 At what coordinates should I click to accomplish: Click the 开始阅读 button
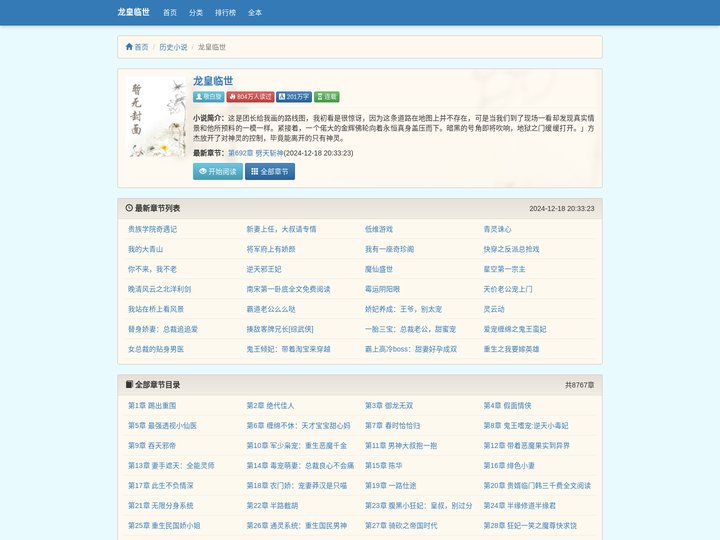click(x=218, y=171)
